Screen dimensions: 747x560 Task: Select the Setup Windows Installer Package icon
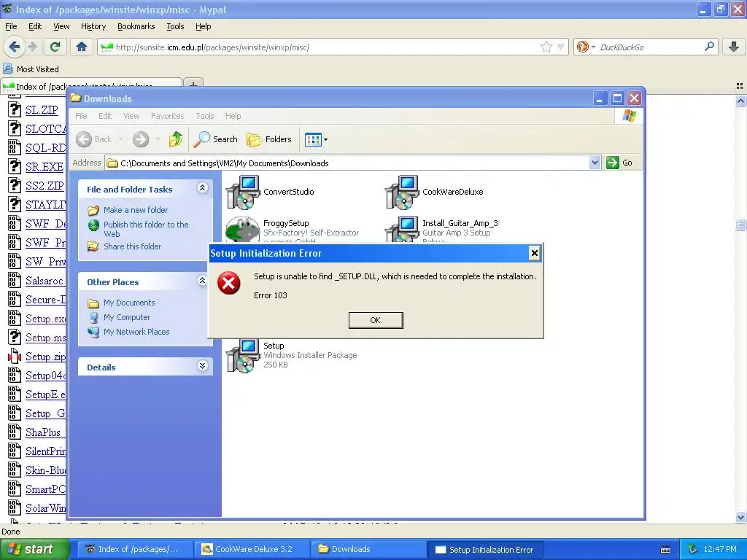[x=243, y=356]
